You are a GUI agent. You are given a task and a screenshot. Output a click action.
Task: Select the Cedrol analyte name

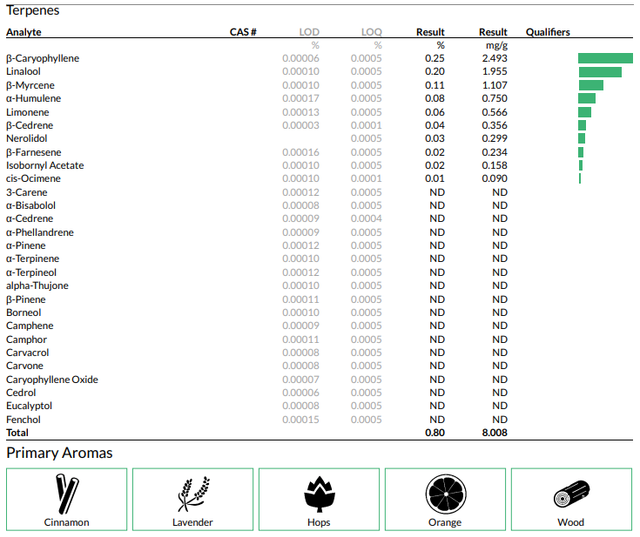21,392
